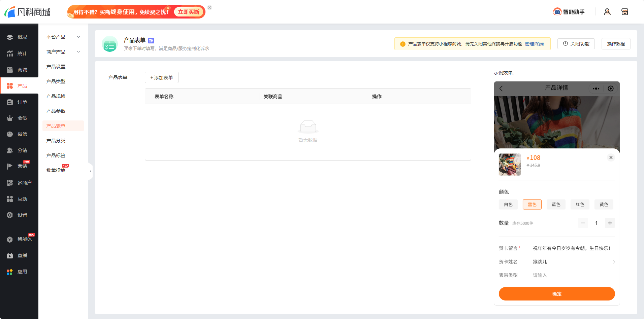Screen dimensions: 644x319
Task: Open 产品标签 in the submenu
Action: 56,155
